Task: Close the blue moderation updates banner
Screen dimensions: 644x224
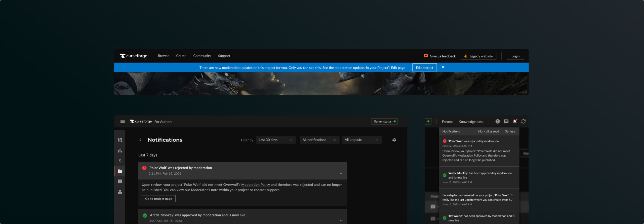Action: [443, 67]
